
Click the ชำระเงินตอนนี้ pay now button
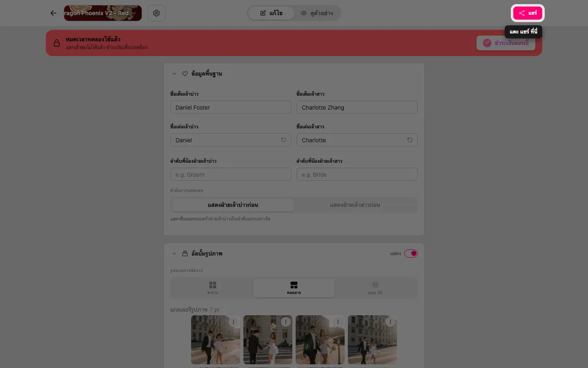[506, 43]
